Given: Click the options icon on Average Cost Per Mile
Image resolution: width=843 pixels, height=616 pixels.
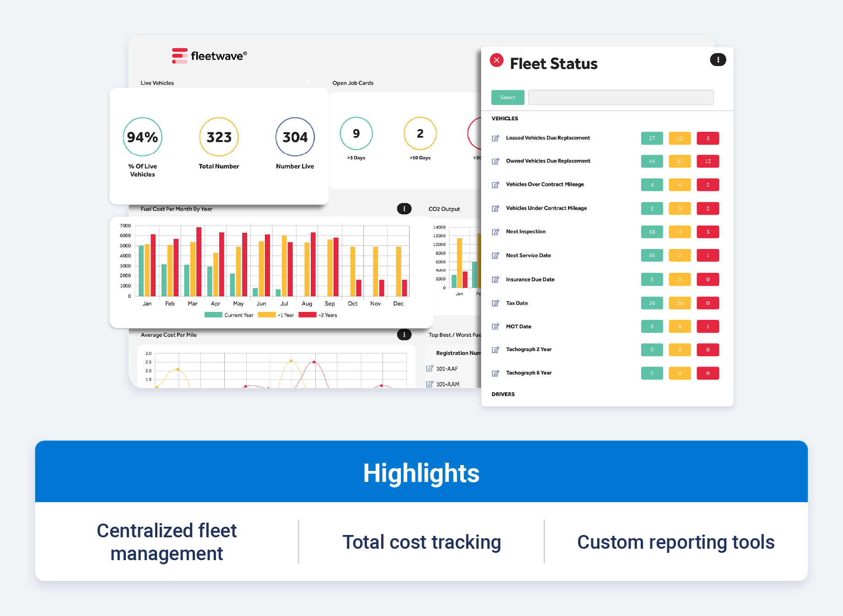Looking at the screenshot, I should tap(404, 335).
